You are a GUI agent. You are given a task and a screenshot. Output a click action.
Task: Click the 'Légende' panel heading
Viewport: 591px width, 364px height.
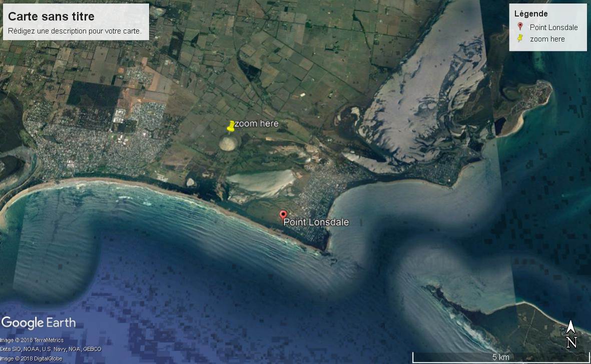click(x=531, y=14)
